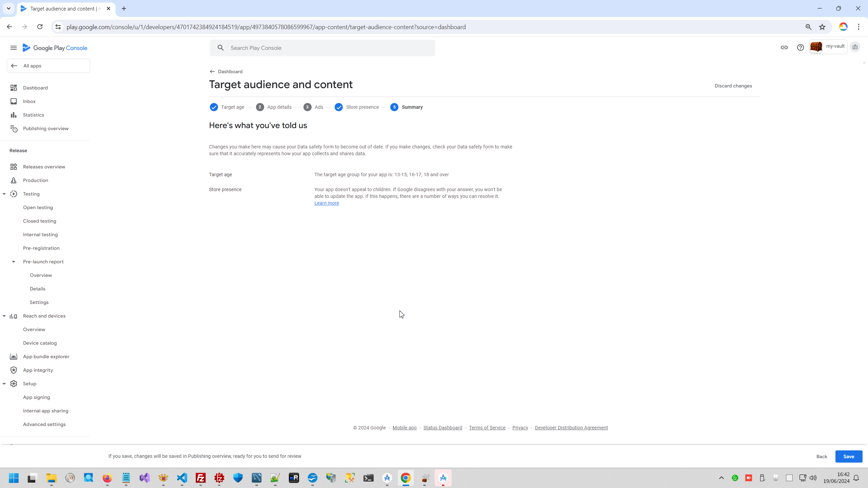Open Inbox from sidebar
868x488 pixels.
29,101
